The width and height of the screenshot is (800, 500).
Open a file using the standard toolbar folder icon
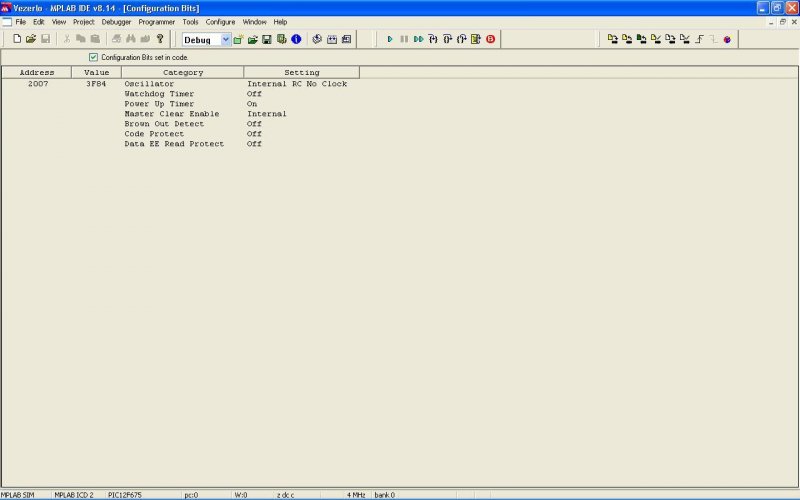point(31,39)
